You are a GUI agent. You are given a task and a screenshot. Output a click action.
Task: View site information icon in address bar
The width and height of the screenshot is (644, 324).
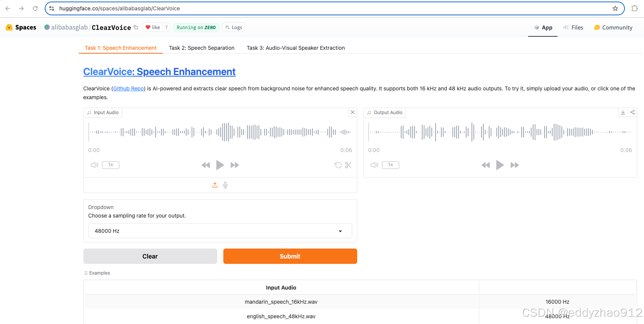52,8
